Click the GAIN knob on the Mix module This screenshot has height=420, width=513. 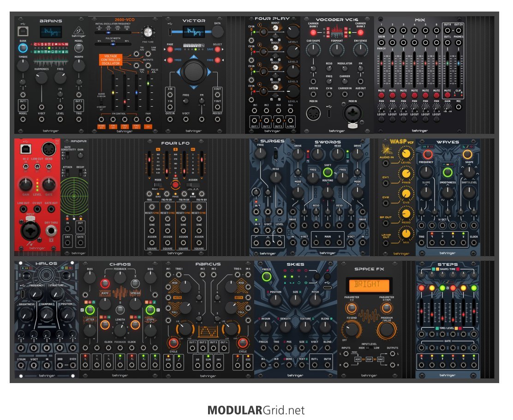coord(447,107)
